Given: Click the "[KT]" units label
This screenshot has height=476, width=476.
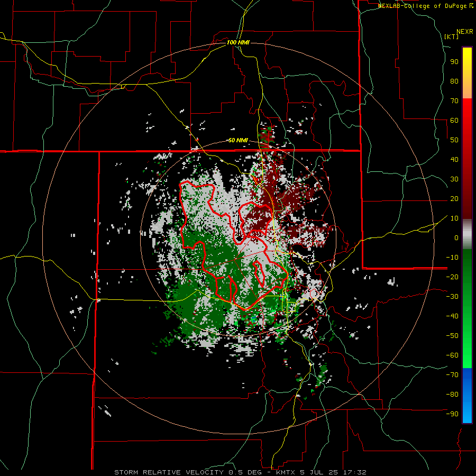Looking at the screenshot, I should click(452, 36).
